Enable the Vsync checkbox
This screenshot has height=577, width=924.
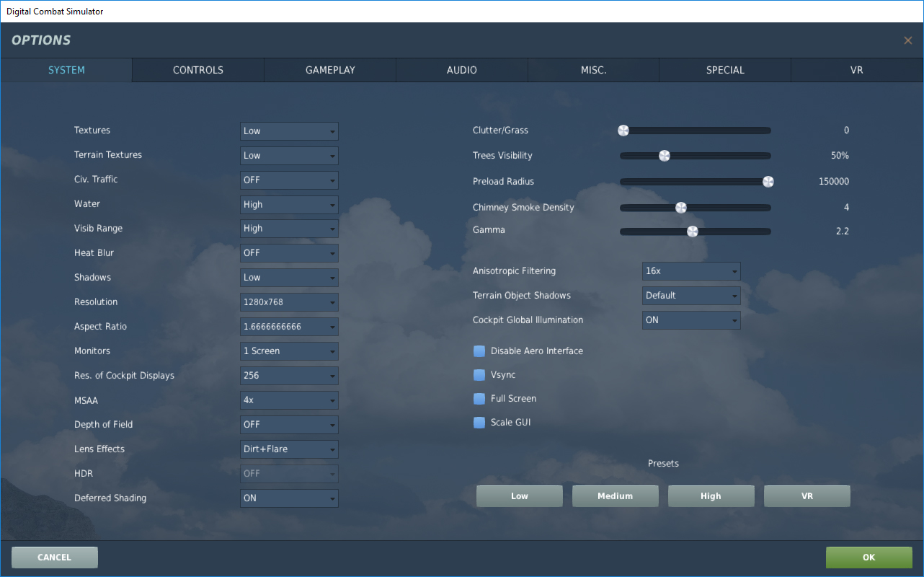(479, 375)
